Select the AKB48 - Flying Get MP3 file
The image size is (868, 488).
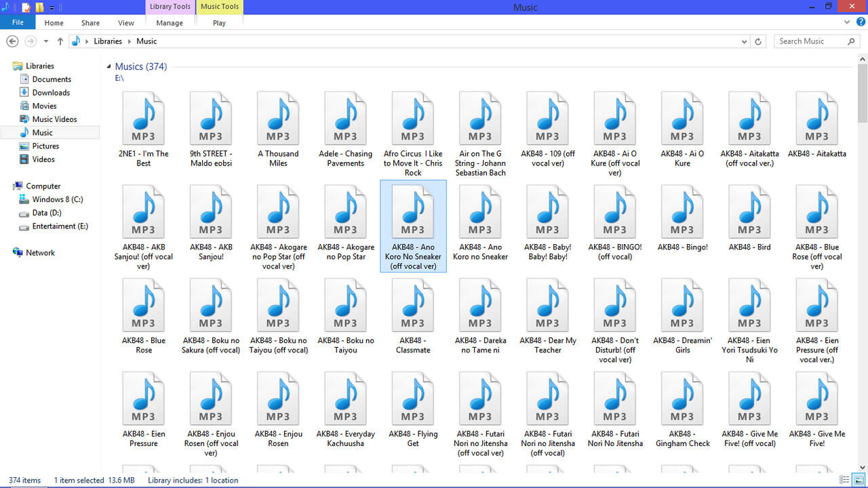point(413,410)
